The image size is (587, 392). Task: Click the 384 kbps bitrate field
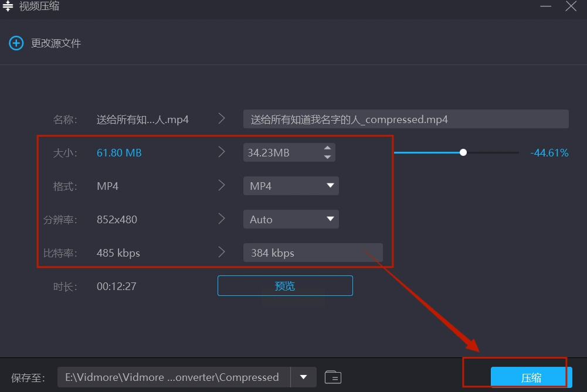pos(312,253)
